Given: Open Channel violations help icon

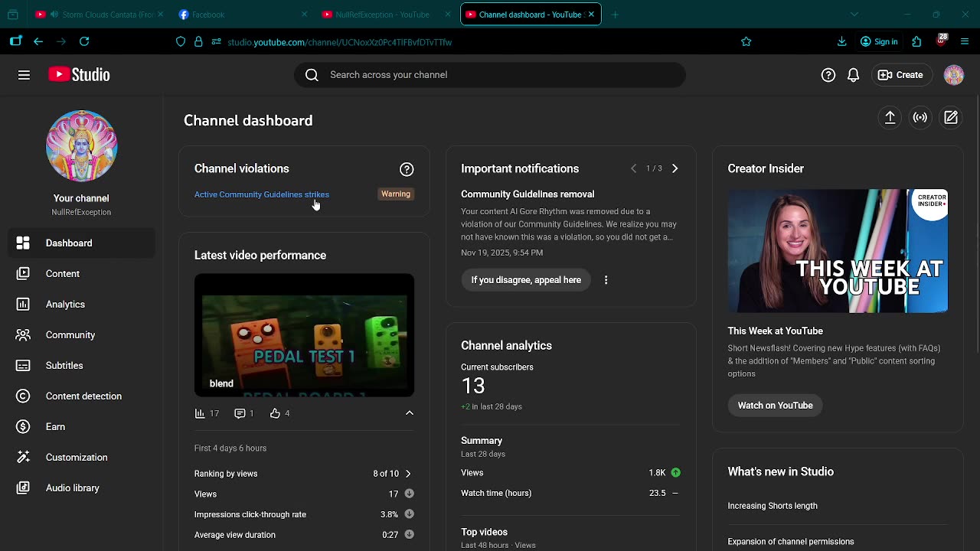Looking at the screenshot, I should tap(407, 169).
